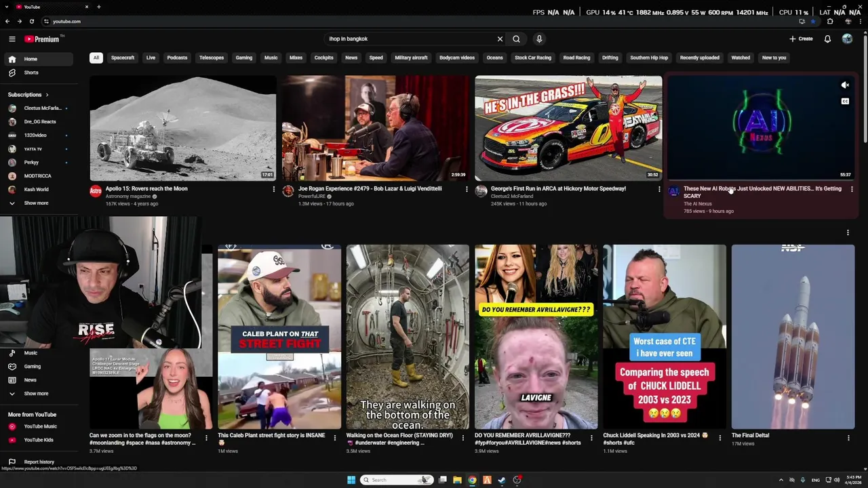Open Joe Rogan Experience #2479 thumbnail
The height and width of the screenshot is (488, 868).
click(376, 128)
